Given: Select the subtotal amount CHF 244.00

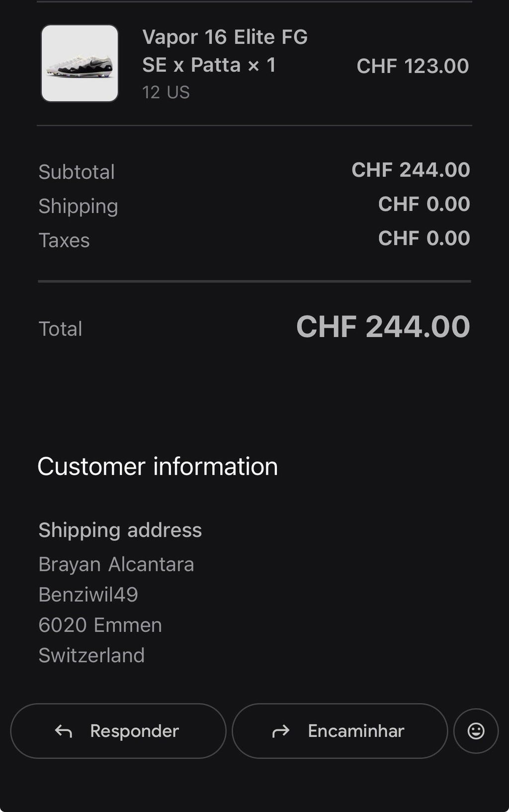Looking at the screenshot, I should point(411,170).
